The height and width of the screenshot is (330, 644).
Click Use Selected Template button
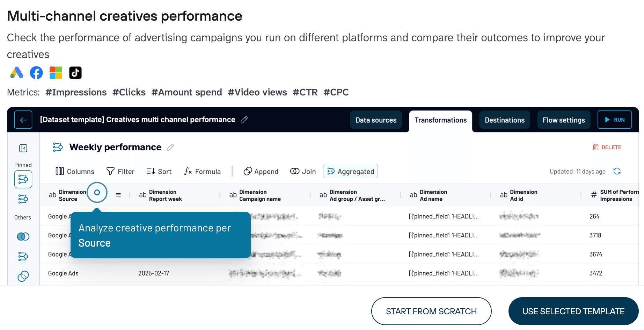point(573,311)
